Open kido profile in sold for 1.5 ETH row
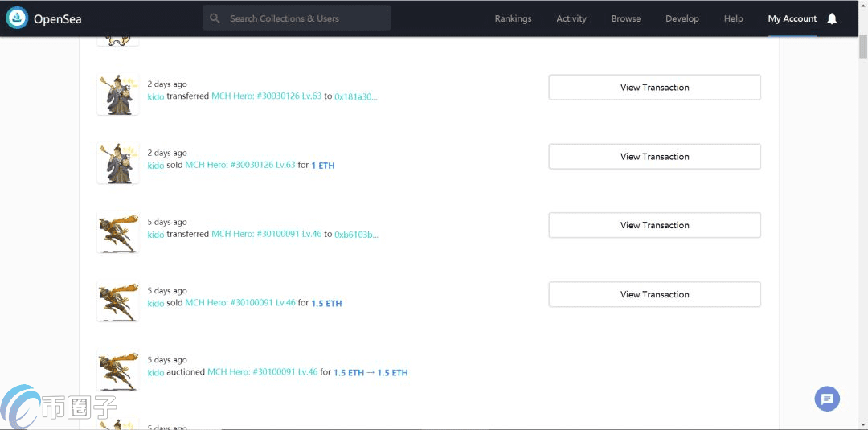This screenshot has width=868, height=430. [x=156, y=303]
